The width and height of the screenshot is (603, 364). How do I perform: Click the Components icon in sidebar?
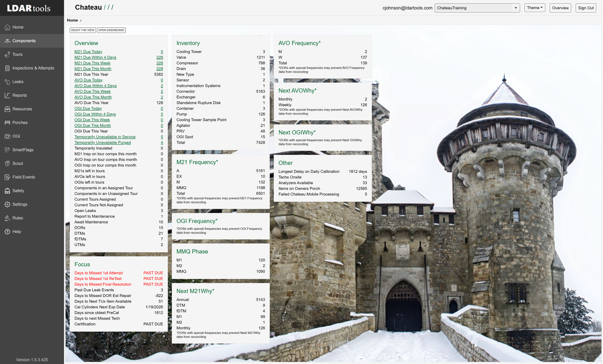point(7,41)
